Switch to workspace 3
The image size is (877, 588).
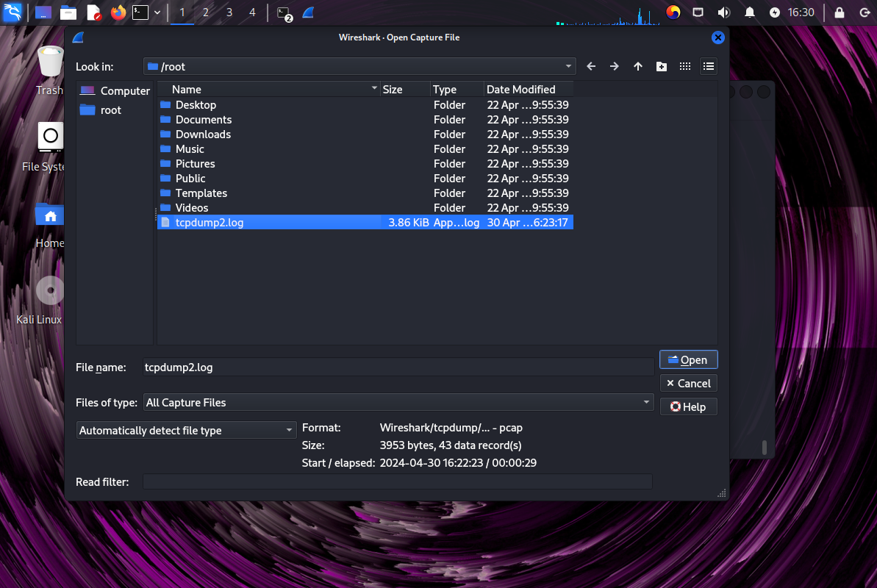(x=229, y=12)
